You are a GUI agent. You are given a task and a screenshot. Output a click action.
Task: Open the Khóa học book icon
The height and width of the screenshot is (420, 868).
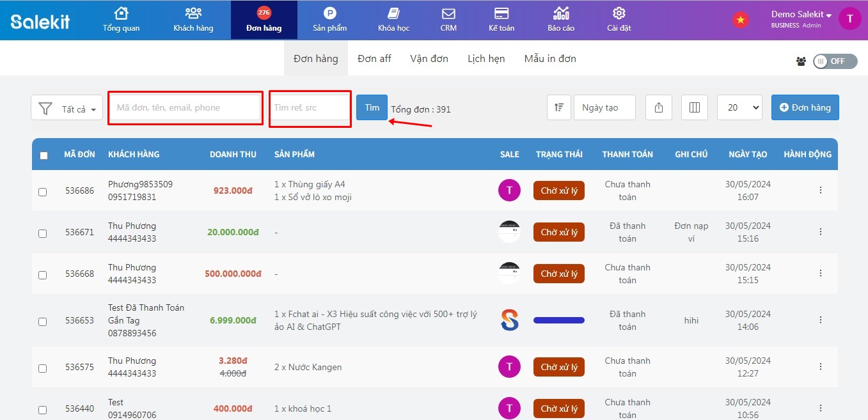click(x=393, y=13)
